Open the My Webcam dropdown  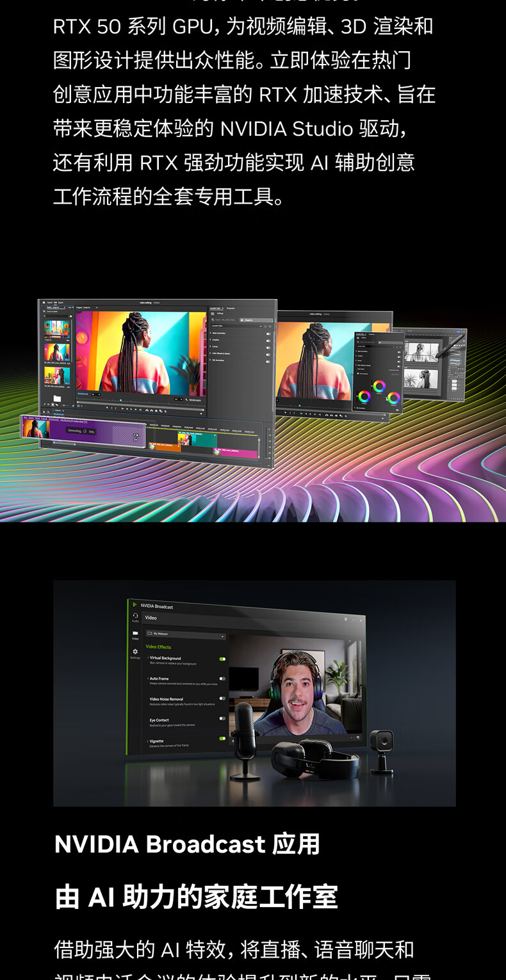coord(186,635)
